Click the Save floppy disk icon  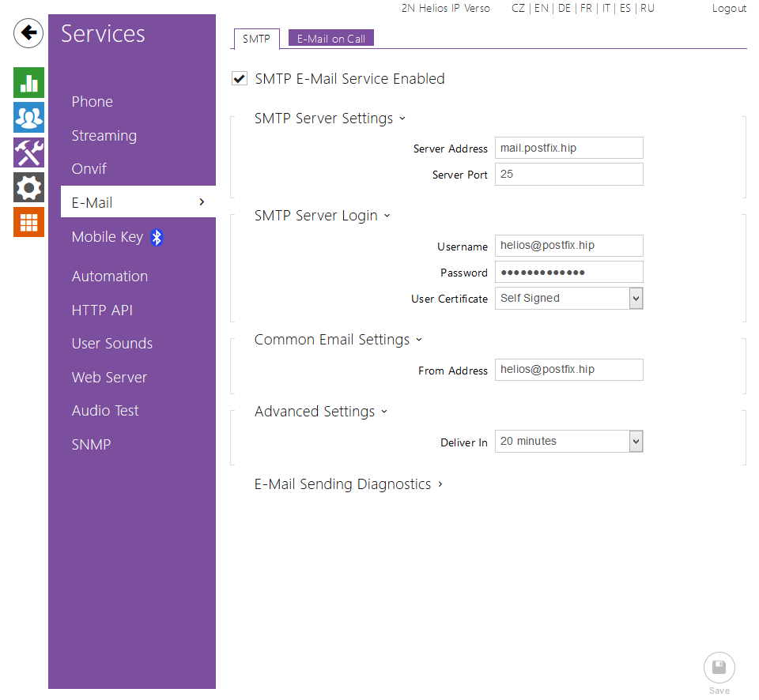point(719,668)
